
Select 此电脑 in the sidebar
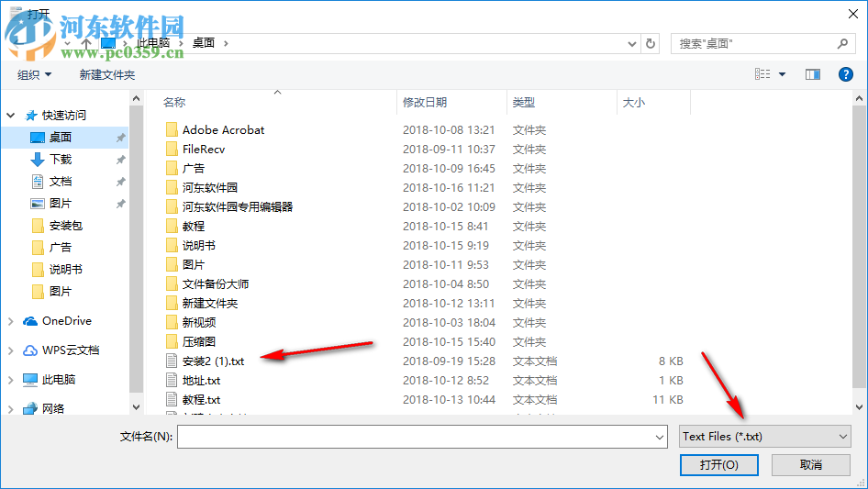coord(59,380)
